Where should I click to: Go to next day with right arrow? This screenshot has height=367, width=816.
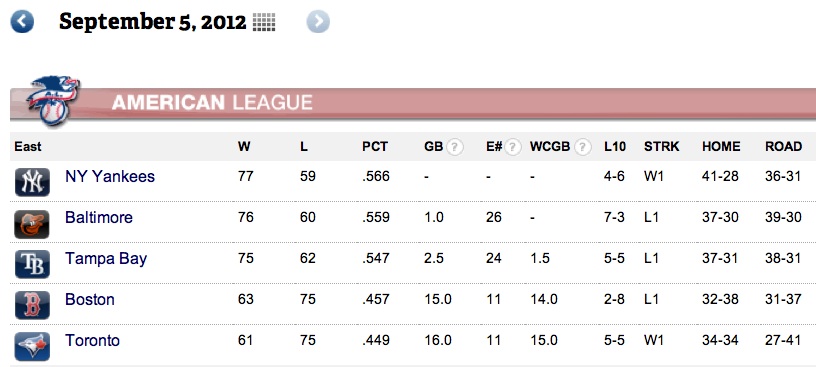coord(318,22)
